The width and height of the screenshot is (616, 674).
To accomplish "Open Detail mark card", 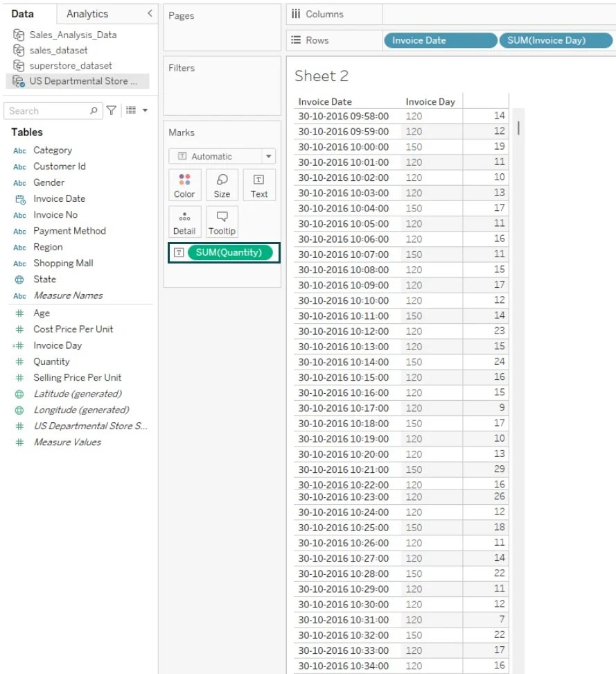I will pos(184,222).
